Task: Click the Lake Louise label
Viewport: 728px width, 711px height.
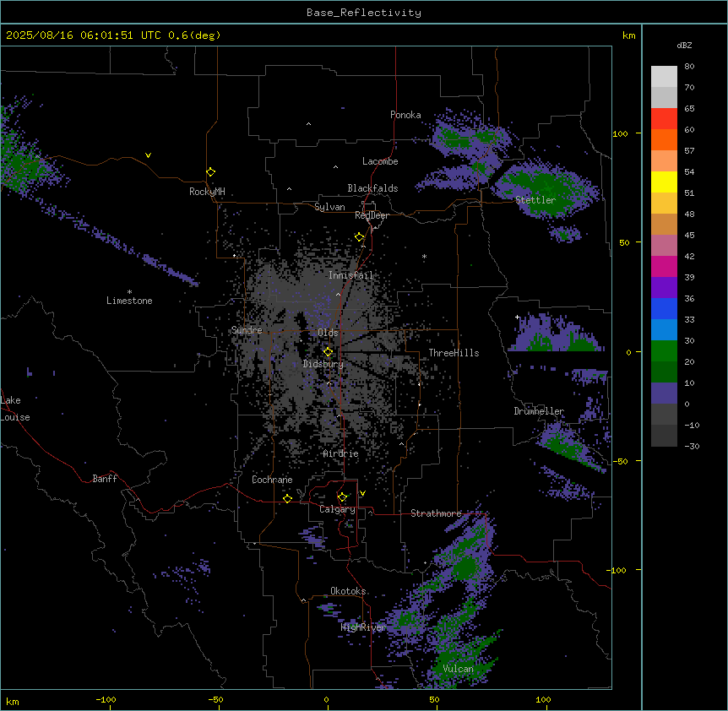Action: pyautogui.click(x=15, y=409)
